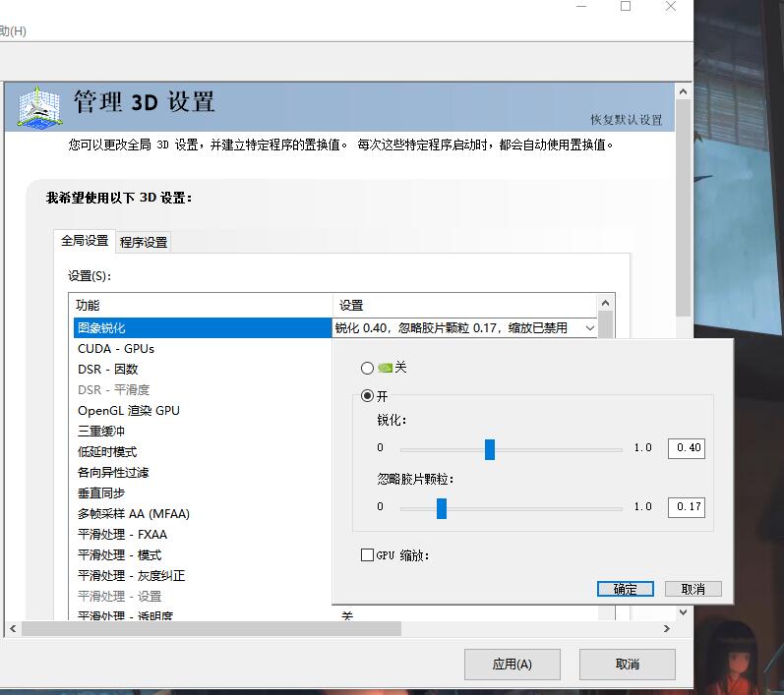Close the NVIDIA control panel window
Viewport: 784px width, 695px height.
(671, 7)
